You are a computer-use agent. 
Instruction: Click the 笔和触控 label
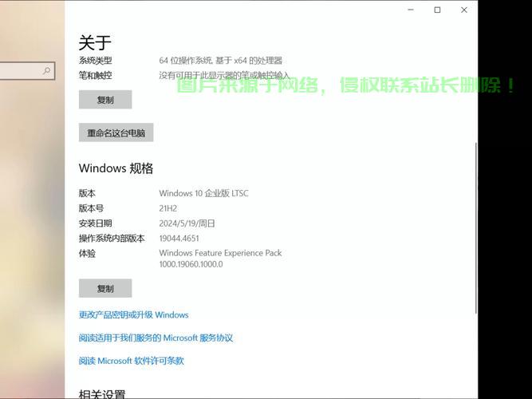pyautogui.click(x=96, y=75)
